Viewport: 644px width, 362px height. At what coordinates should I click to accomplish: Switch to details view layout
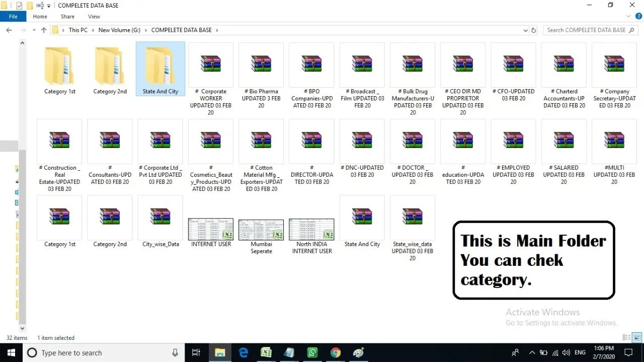[626, 337]
